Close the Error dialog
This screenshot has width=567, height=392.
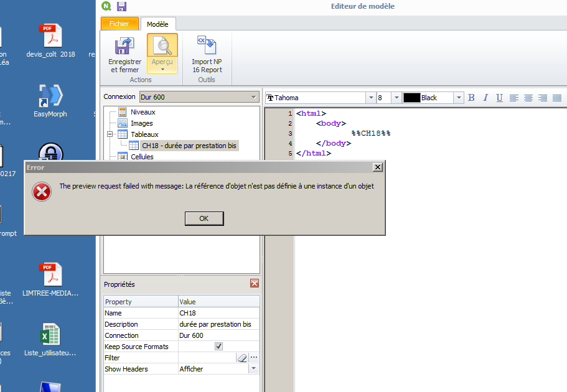click(x=378, y=167)
